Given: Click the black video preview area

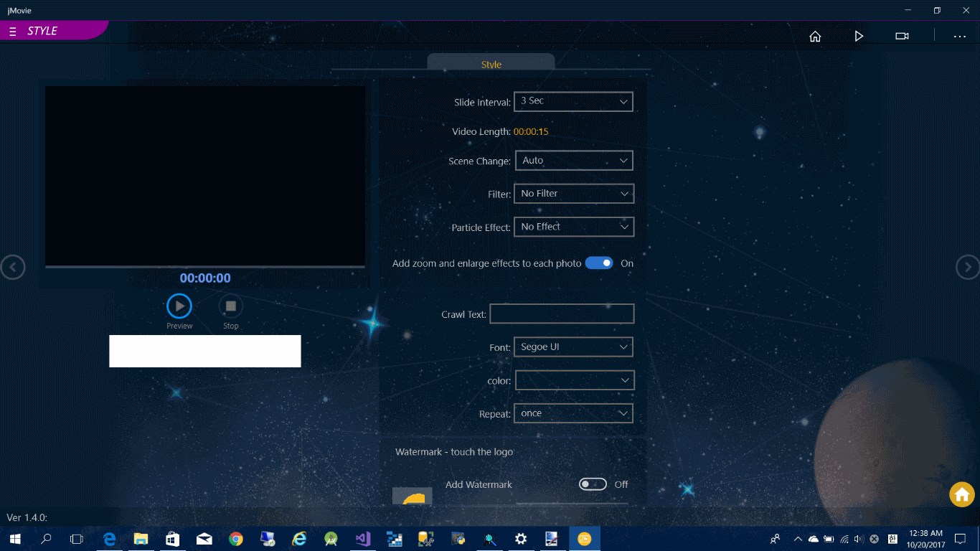Looking at the screenshot, I should coord(205,176).
